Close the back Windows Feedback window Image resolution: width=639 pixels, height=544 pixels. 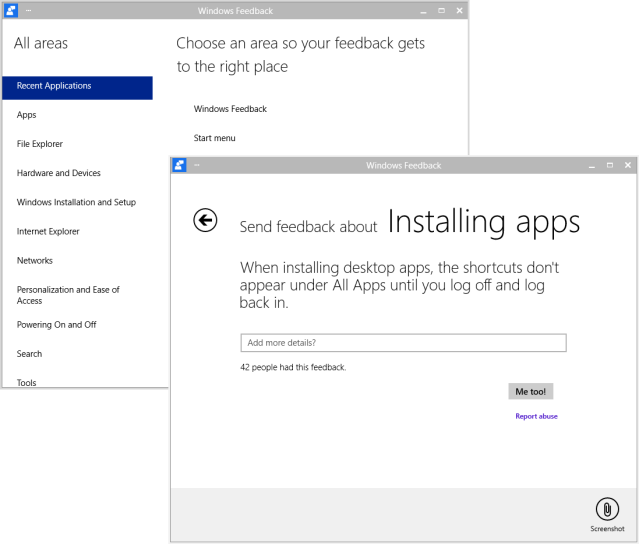tap(459, 11)
